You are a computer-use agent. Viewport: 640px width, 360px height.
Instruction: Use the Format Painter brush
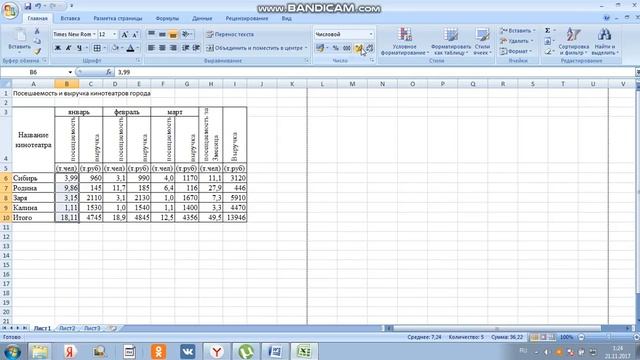(x=37, y=52)
